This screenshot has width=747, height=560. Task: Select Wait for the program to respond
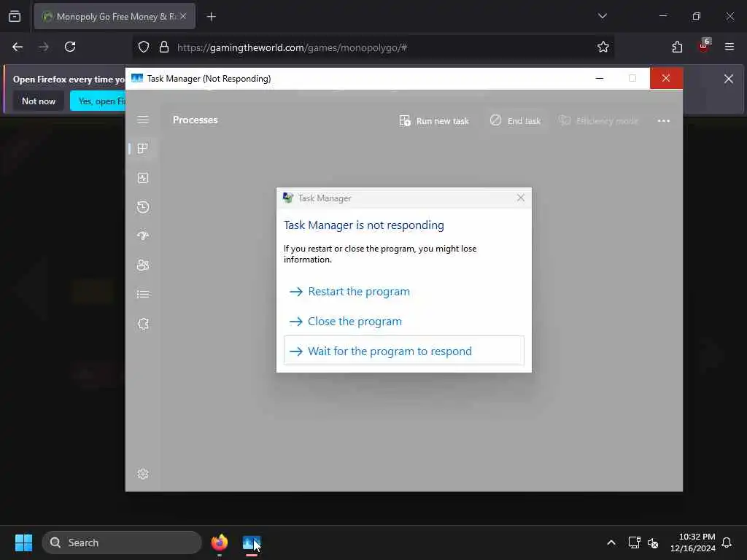[x=403, y=351]
